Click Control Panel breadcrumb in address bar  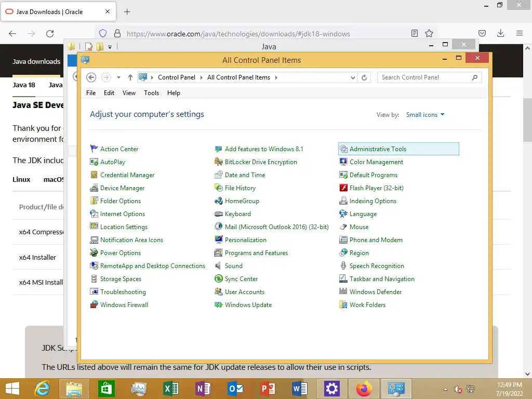click(x=177, y=77)
